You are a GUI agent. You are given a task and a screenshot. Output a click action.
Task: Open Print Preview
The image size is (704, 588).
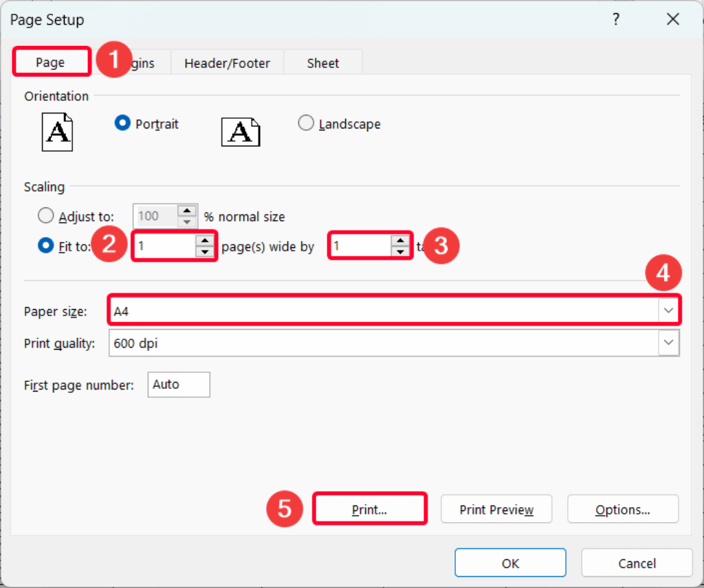496,509
